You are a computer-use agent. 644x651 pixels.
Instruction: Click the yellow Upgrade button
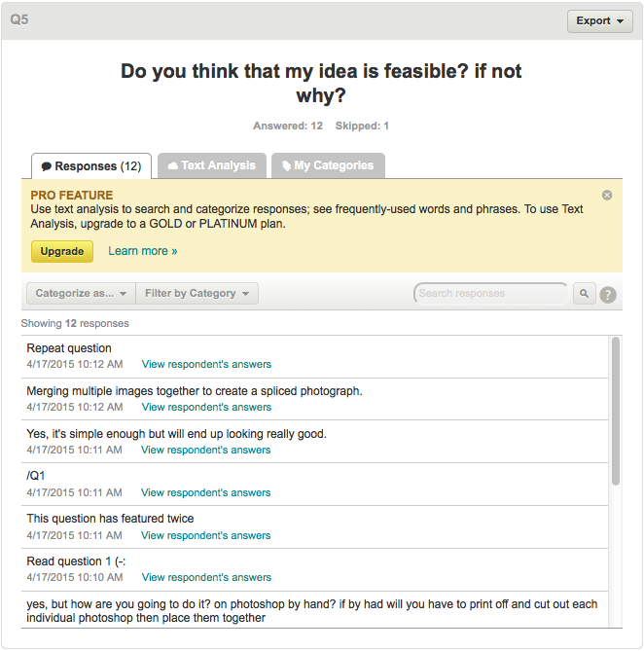click(62, 251)
